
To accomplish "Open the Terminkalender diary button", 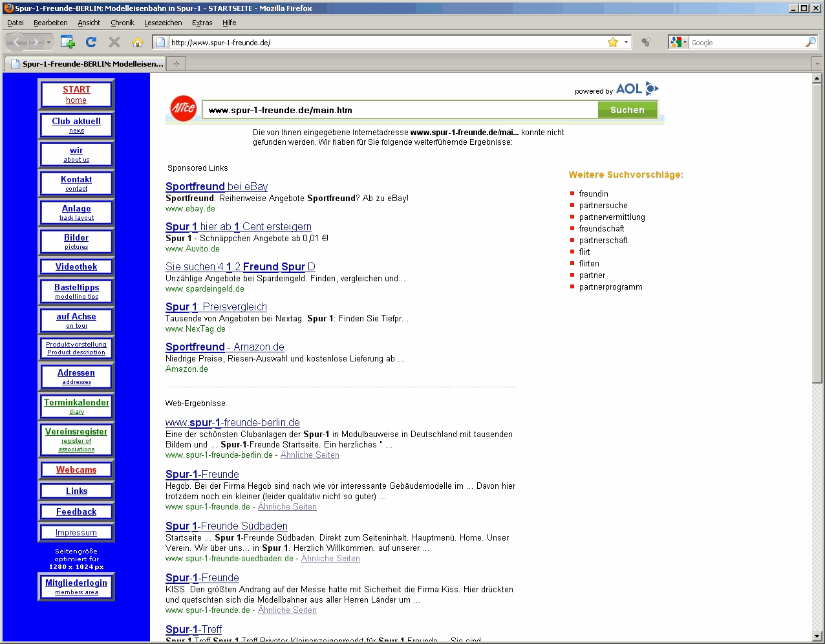I will [76, 406].
